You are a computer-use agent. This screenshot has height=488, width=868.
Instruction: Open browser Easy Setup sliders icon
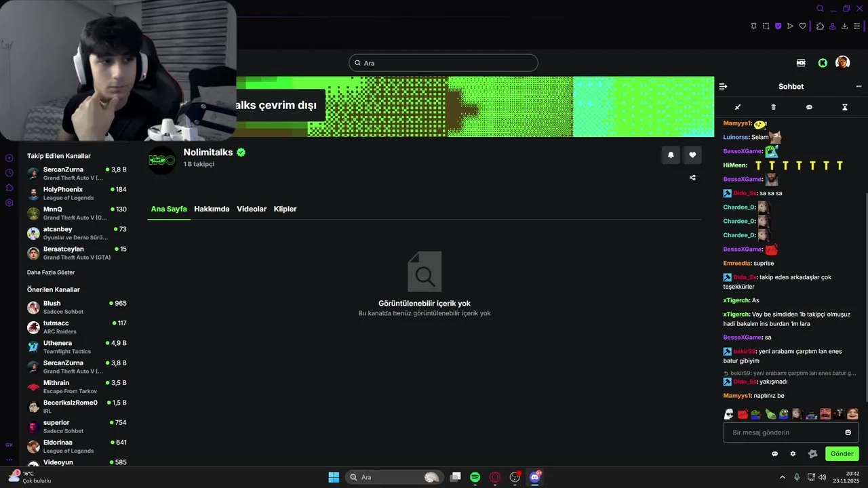[x=856, y=26]
